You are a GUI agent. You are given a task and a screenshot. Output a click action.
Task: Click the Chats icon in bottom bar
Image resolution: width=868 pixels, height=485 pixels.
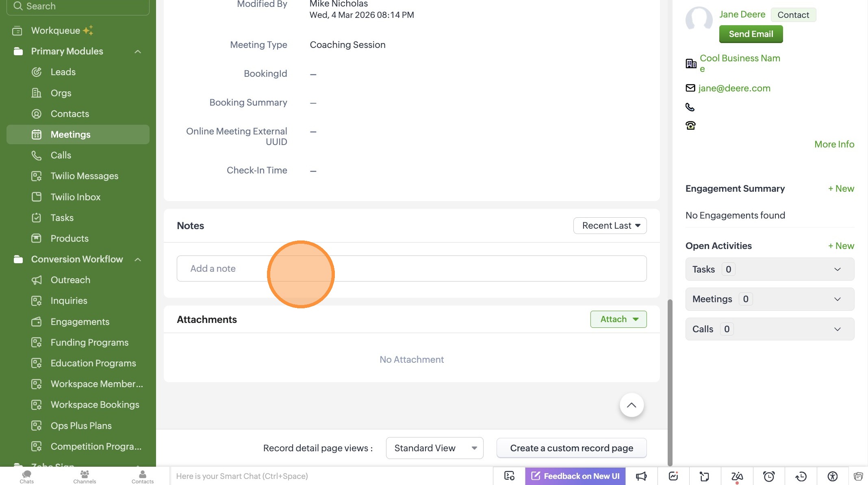click(27, 476)
